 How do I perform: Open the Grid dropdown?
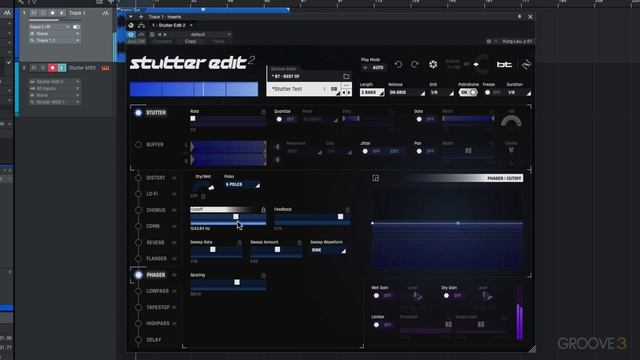click(442, 93)
